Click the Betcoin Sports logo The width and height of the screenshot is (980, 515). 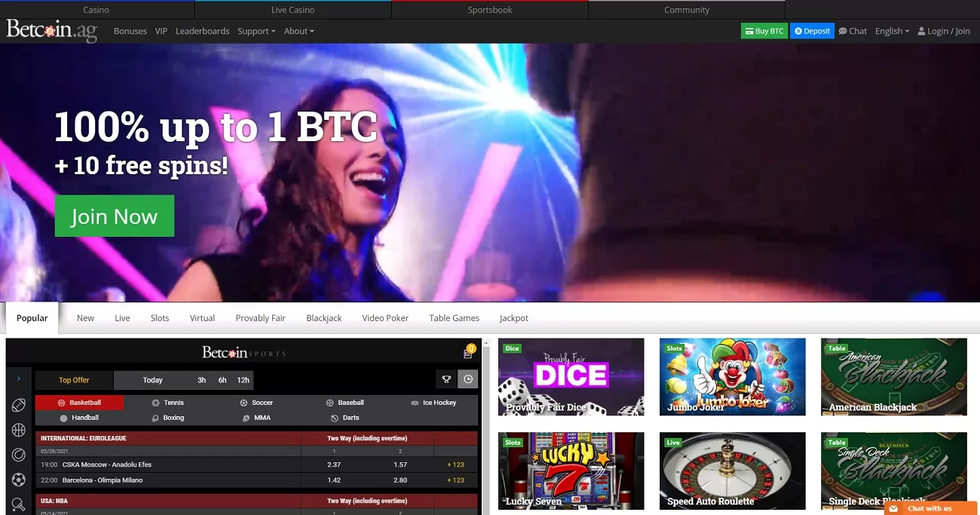click(244, 352)
